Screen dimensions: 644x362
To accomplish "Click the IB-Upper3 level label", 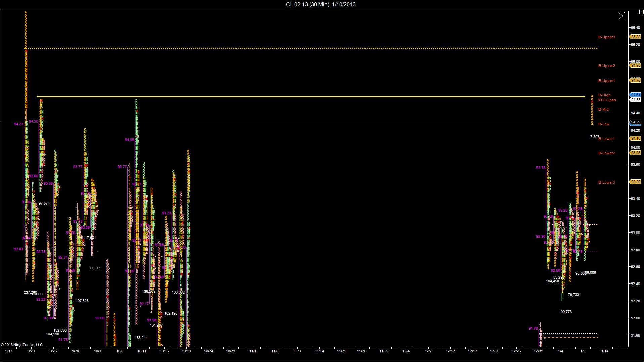I will click(606, 37).
